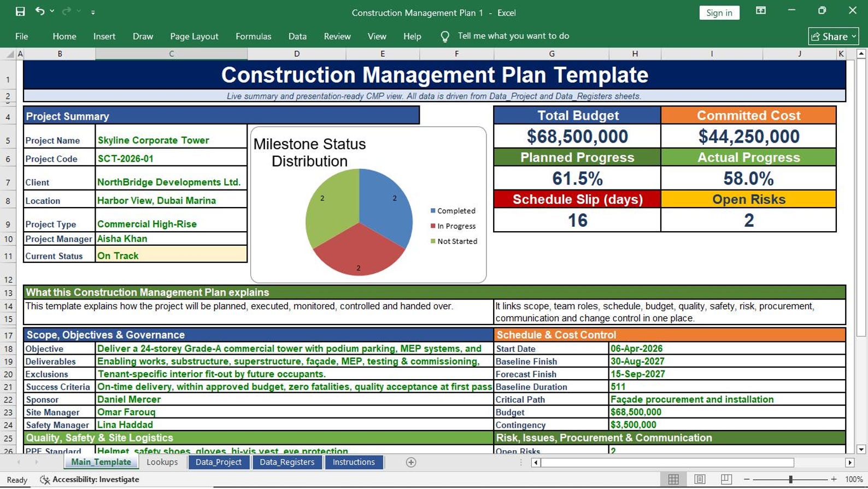
Task: Click the Redo icon
Action: point(67,11)
